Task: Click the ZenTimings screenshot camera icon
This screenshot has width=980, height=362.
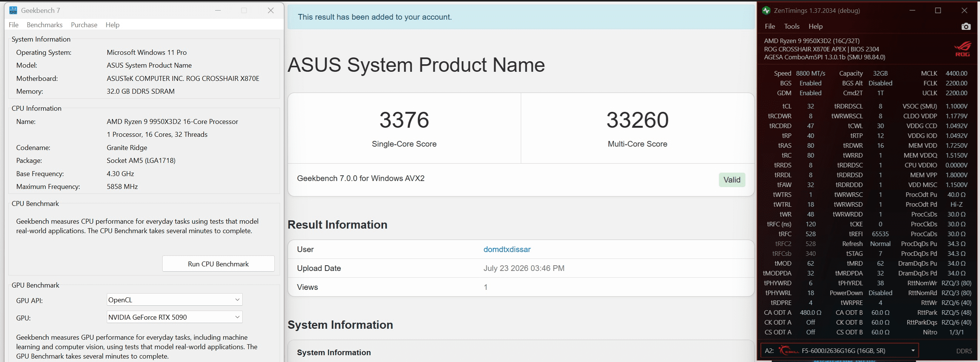Action: 966,26
